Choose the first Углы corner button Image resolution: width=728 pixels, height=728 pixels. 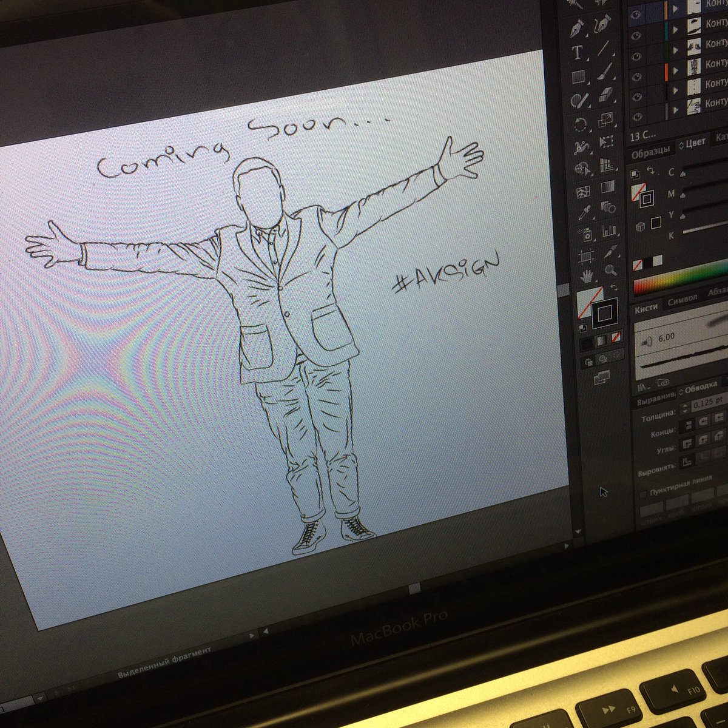click(688, 444)
